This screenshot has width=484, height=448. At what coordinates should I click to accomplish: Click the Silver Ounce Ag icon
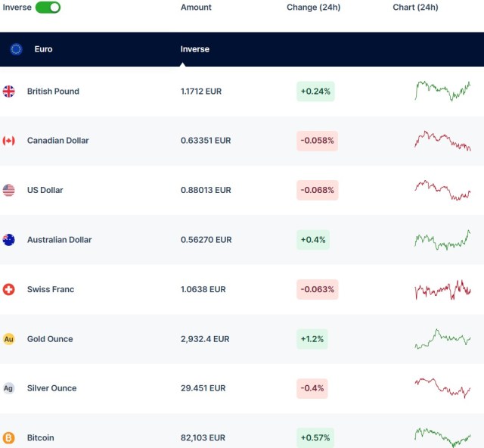click(9, 388)
